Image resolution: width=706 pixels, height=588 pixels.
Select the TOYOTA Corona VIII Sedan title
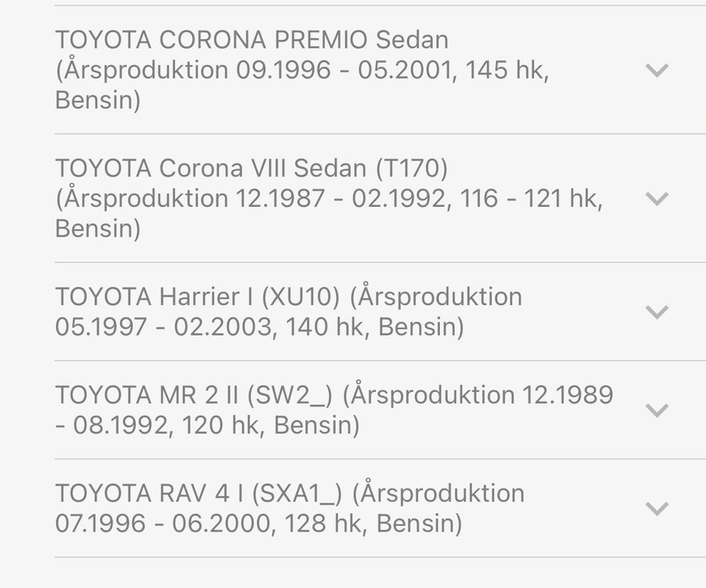coord(251,168)
